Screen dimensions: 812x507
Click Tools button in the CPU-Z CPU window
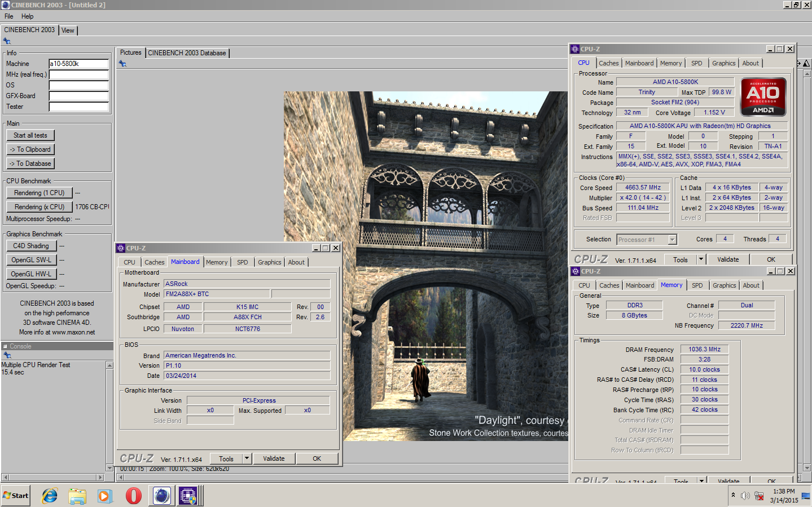point(681,259)
